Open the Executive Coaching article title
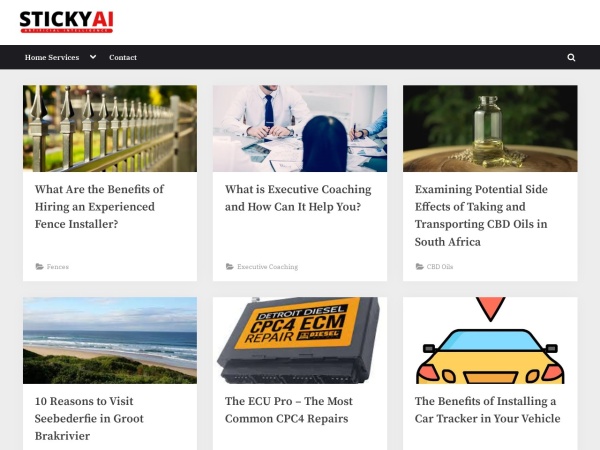600x450 pixels. click(x=298, y=198)
